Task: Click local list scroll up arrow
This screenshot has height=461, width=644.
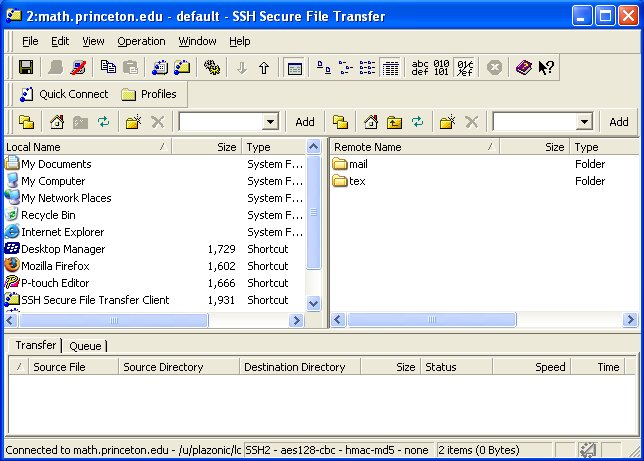Action: point(313,147)
